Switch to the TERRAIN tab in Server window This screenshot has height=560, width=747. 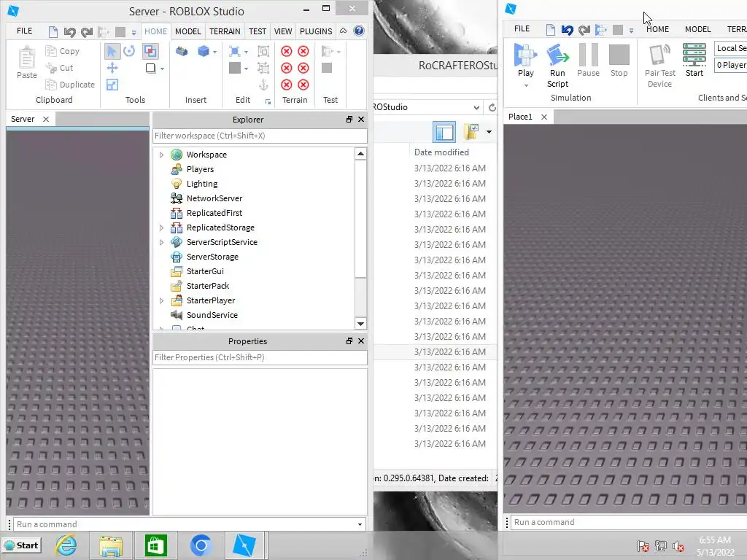click(225, 31)
